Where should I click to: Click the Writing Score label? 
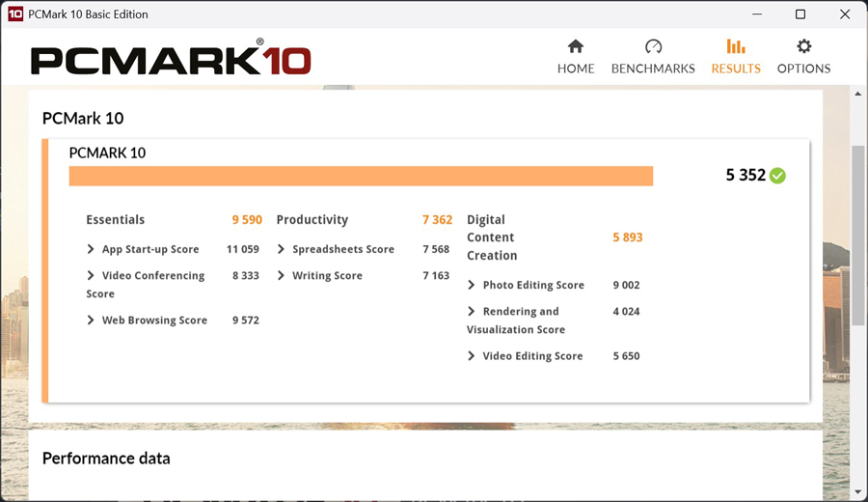[327, 275]
